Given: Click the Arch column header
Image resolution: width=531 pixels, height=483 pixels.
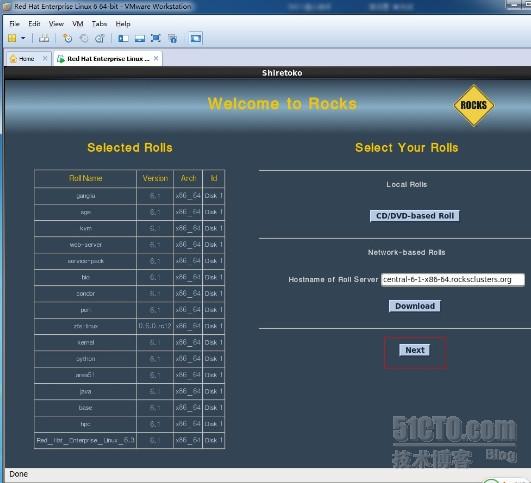Looking at the screenshot, I should tap(188, 178).
